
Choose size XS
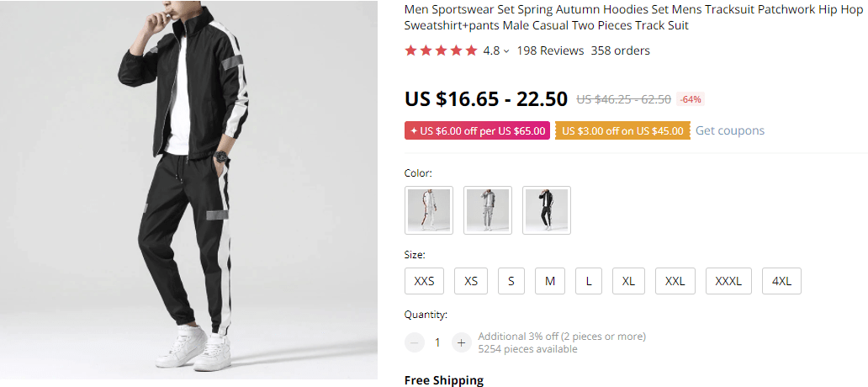coord(471,281)
